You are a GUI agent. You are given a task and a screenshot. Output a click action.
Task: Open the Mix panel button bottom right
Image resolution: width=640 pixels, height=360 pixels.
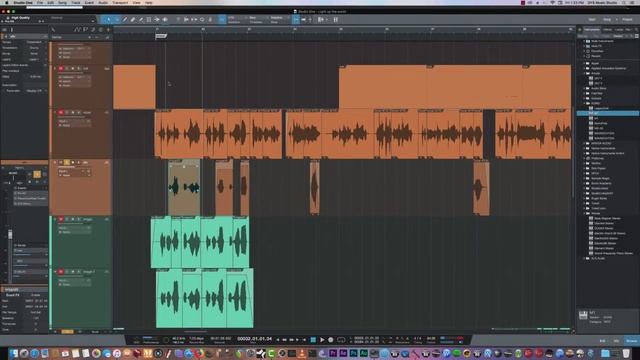(x=616, y=341)
